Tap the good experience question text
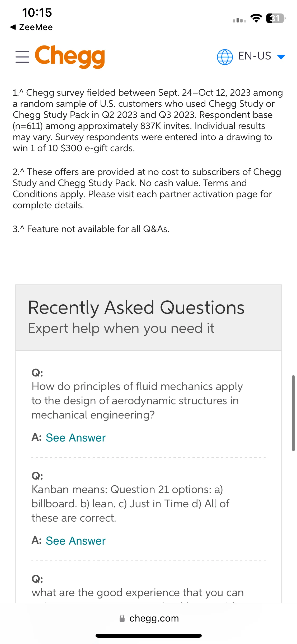The image size is (297, 644). pyautogui.click(x=138, y=593)
